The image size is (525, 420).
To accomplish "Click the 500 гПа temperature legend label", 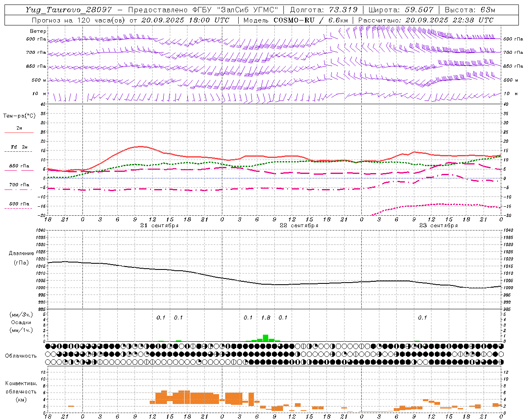I will (x=19, y=204).
